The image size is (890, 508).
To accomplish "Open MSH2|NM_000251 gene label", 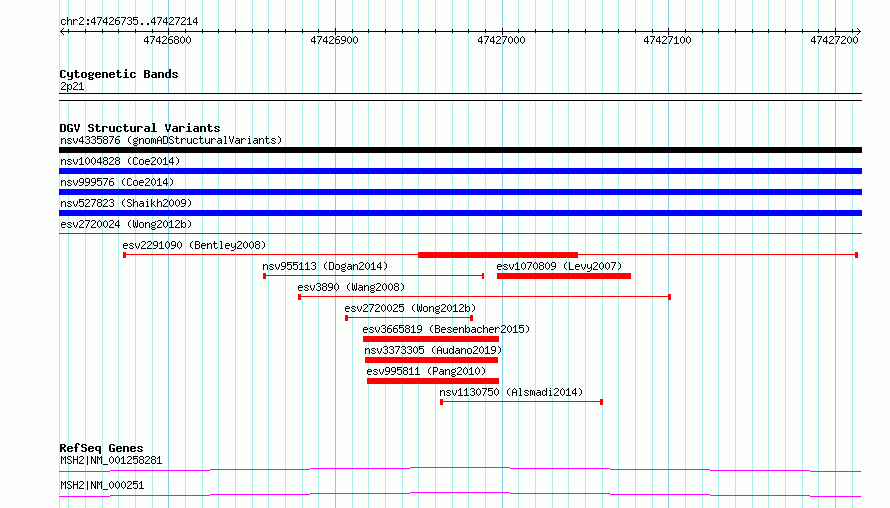I will click(102, 485).
